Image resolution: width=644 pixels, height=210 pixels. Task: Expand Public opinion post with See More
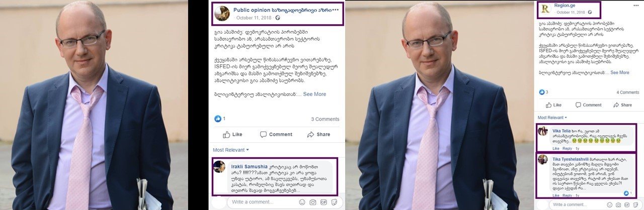click(x=314, y=94)
